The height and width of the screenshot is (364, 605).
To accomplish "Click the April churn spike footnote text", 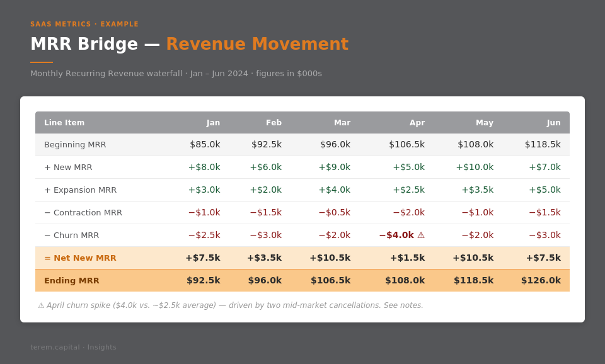I will tap(234, 305).
